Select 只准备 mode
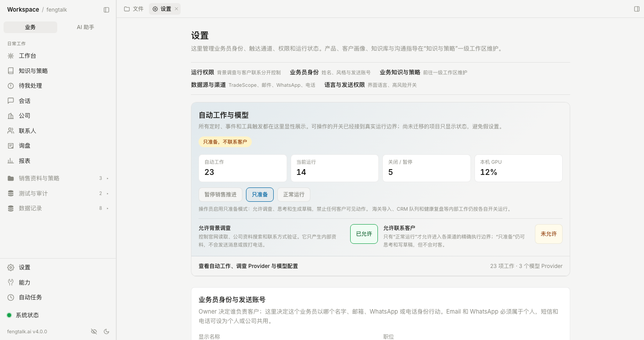The width and height of the screenshot is (644, 340). (x=260, y=195)
